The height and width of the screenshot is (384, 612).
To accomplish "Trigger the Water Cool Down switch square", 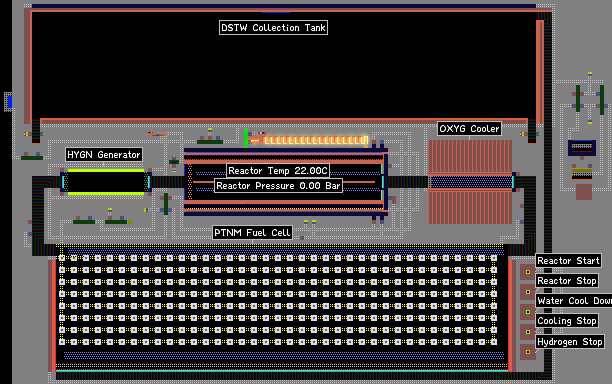I will 528,312.
